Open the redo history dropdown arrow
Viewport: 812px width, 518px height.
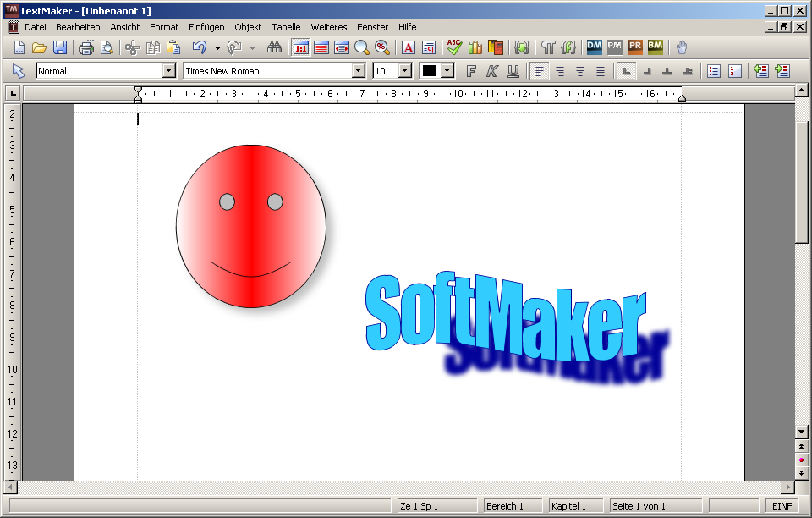pos(252,48)
